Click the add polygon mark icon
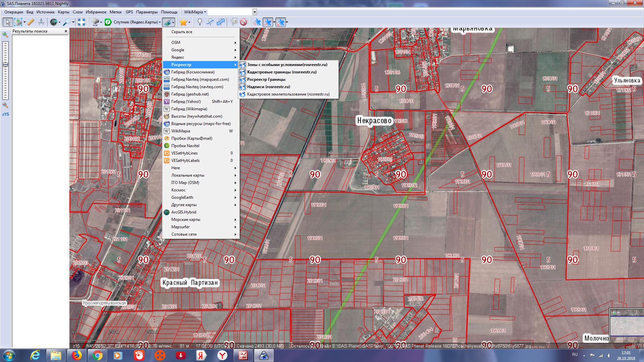 coord(220,22)
